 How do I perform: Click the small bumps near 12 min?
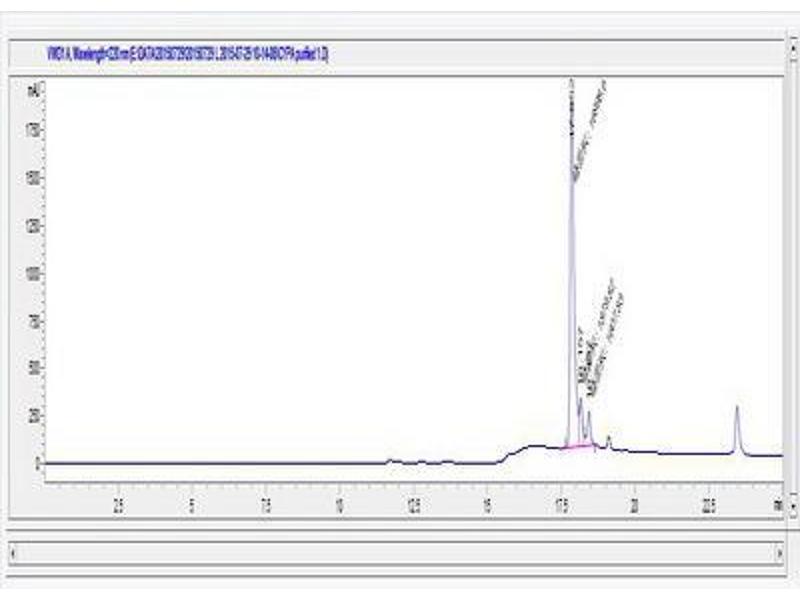[x=392, y=461]
